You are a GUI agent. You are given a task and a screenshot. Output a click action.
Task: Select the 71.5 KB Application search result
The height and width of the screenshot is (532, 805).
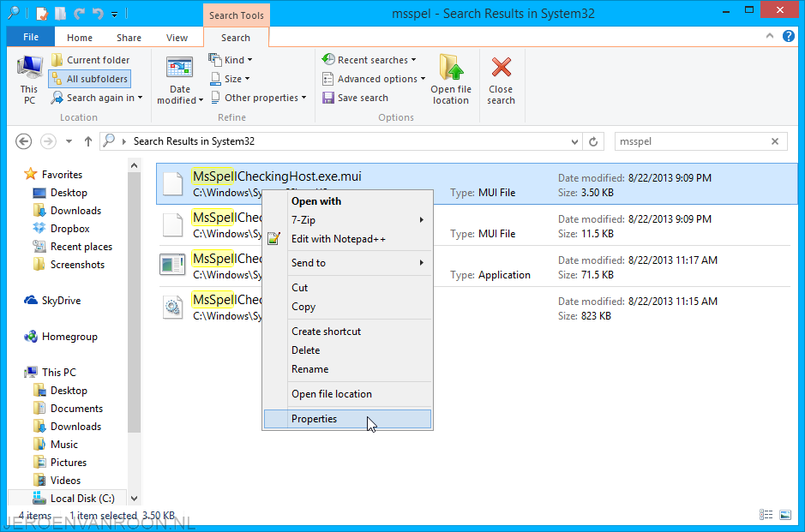(477, 266)
